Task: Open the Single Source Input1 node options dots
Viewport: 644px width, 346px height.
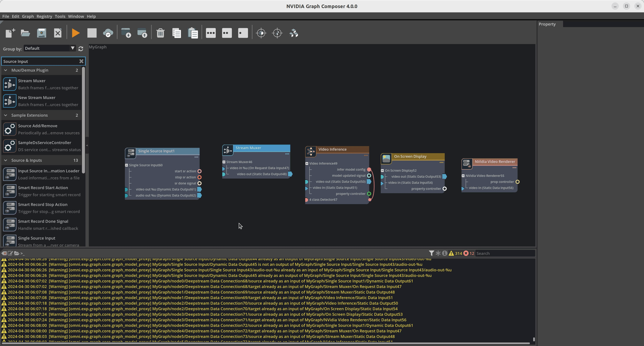Action: pyautogui.click(x=196, y=157)
